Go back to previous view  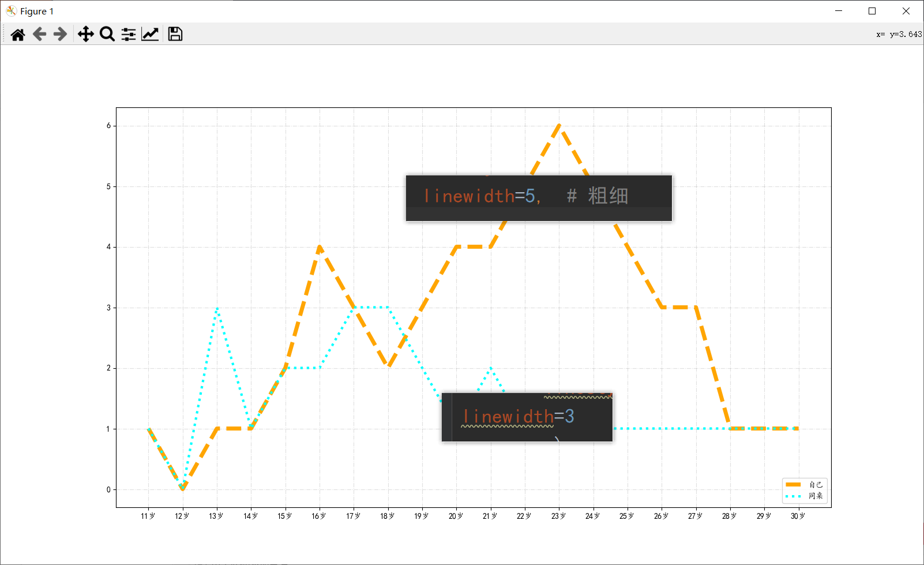(39, 35)
